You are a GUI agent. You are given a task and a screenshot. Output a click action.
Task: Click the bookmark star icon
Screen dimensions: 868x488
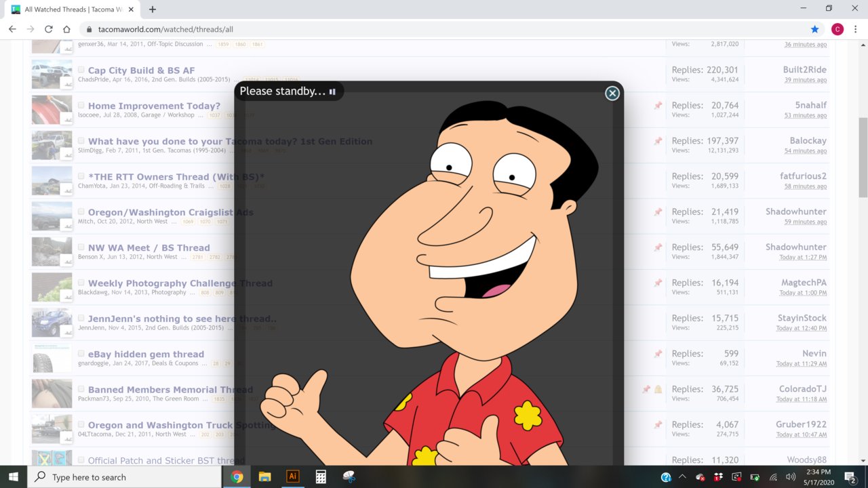pos(814,29)
